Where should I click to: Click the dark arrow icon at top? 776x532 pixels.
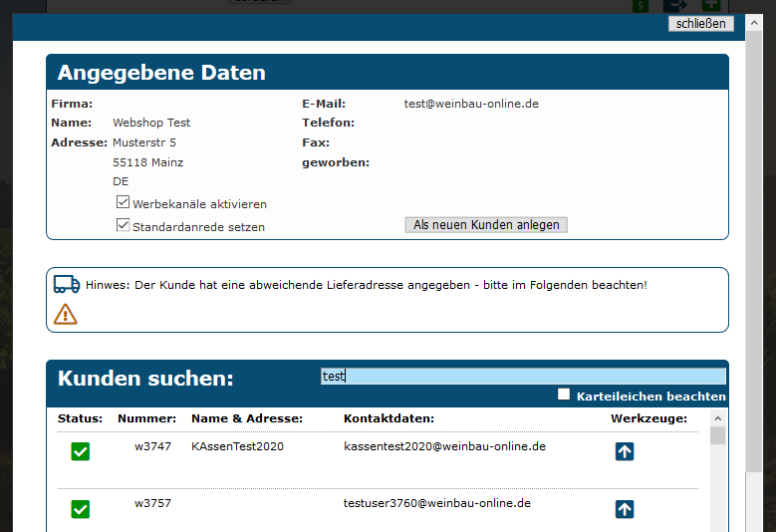point(675,5)
